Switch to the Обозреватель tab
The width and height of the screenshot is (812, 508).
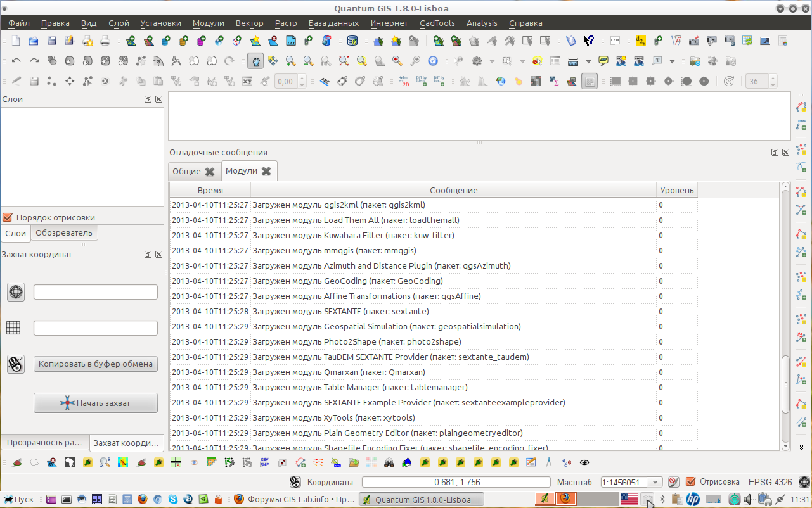click(64, 233)
